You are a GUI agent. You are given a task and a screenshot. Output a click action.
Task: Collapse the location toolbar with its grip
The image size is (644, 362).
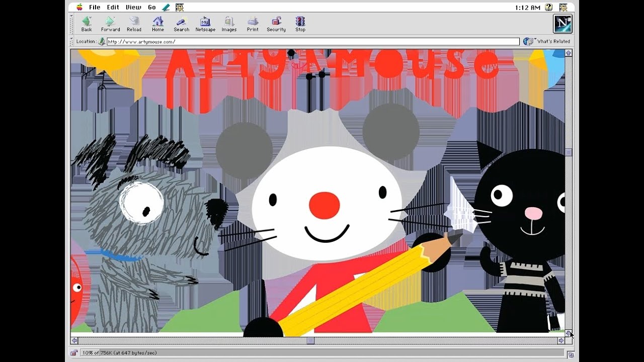pyautogui.click(x=72, y=42)
